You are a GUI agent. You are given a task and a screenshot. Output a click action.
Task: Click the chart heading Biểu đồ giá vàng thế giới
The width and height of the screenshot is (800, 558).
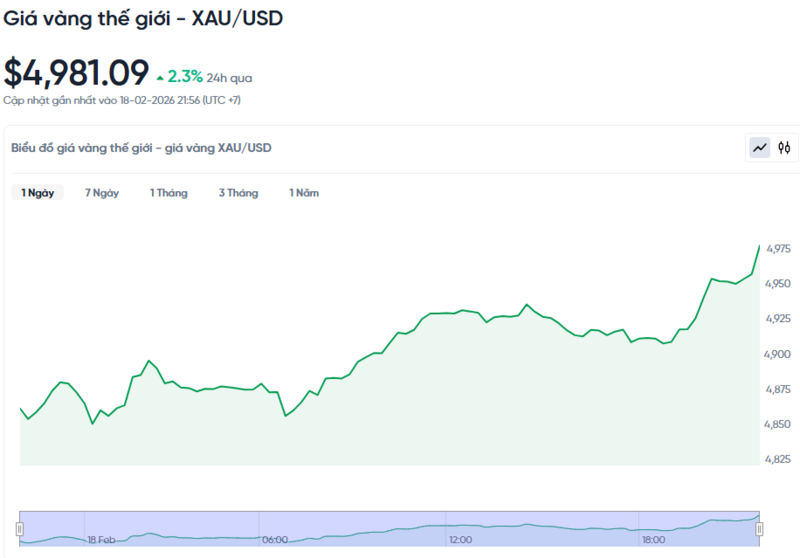tap(141, 148)
